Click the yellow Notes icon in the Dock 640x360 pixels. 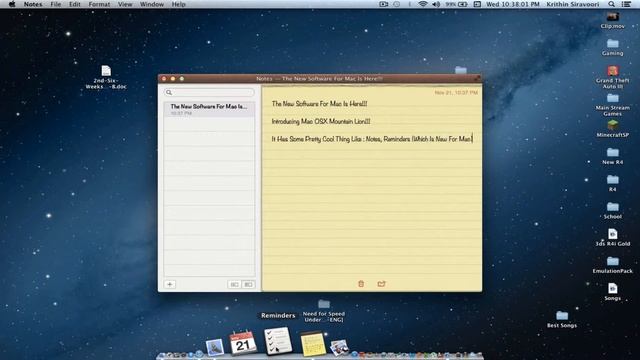(x=313, y=344)
